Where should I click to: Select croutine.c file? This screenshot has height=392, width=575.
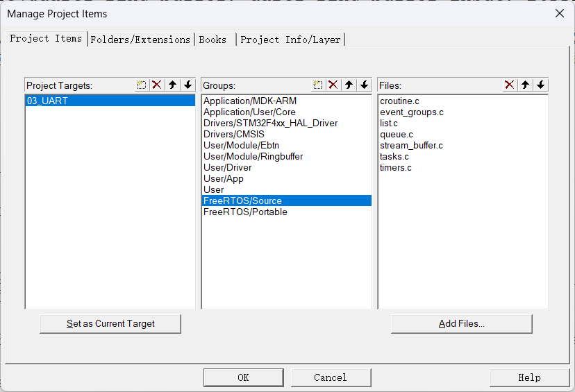(x=462, y=101)
